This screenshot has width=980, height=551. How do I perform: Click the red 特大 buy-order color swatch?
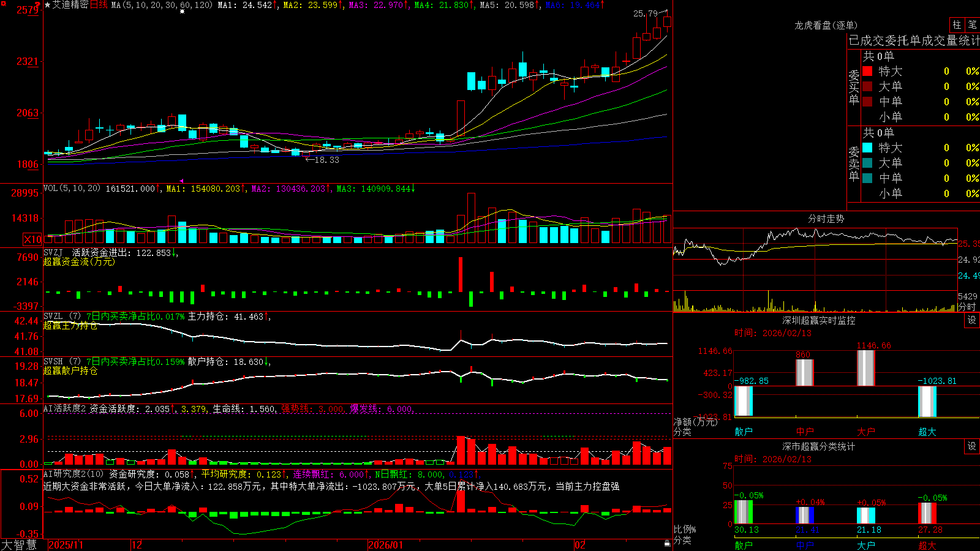pos(867,71)
